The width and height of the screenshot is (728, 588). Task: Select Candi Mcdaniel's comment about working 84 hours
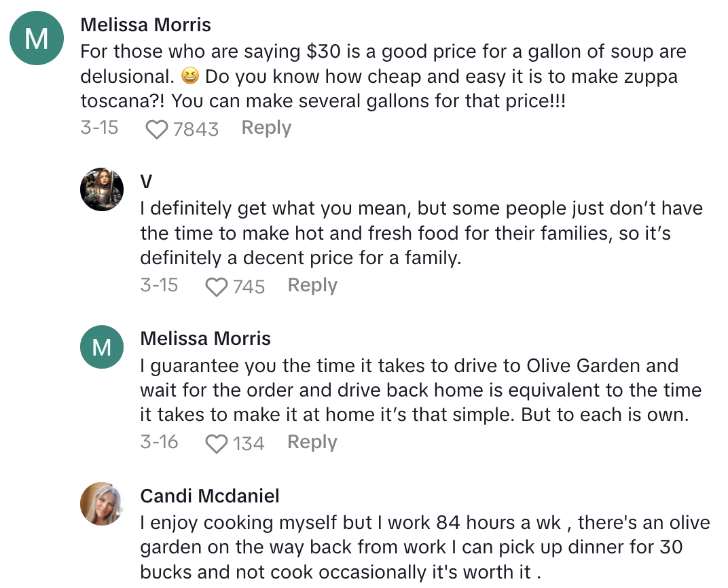[424, 547]
